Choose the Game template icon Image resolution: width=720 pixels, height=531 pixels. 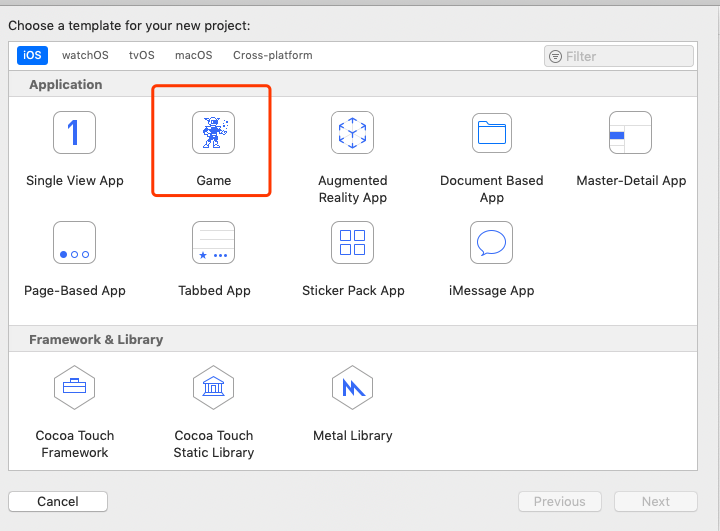(214, 133)
